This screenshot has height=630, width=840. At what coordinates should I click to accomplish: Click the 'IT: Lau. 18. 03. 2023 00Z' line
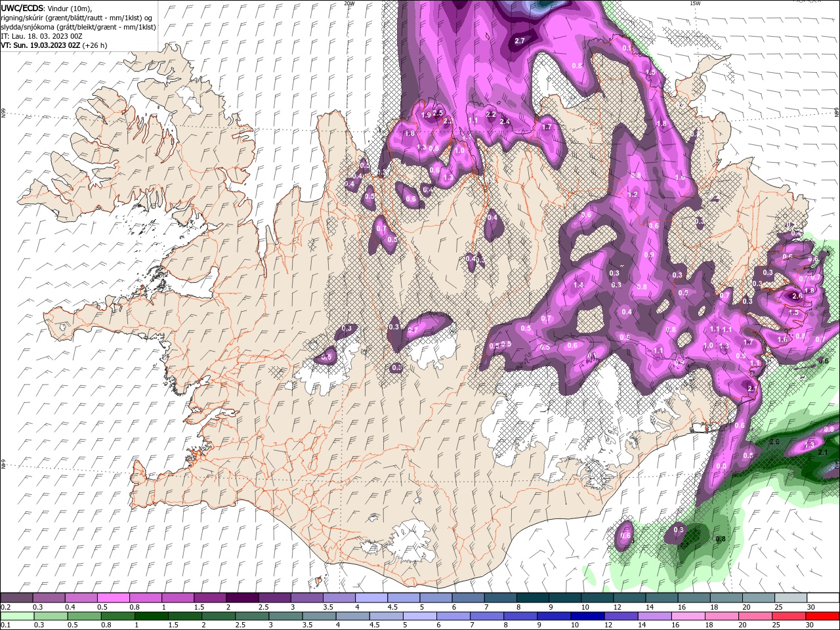click(41, 36)
